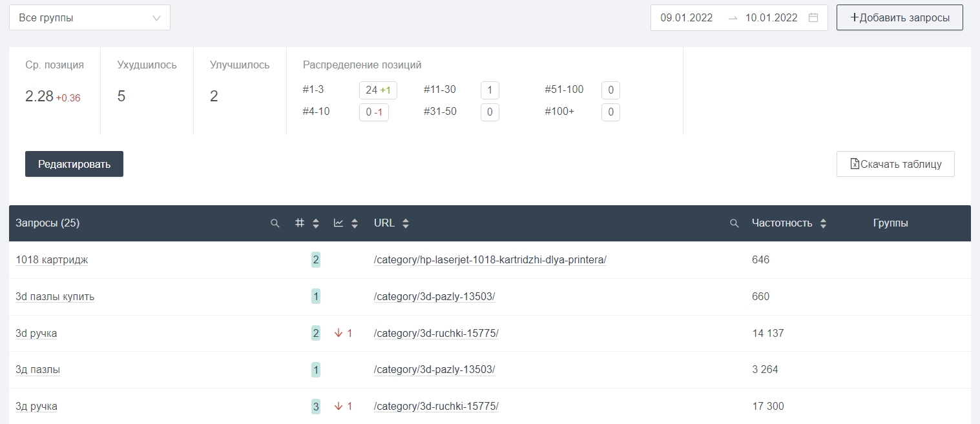Screen dimensions: 980x424
Task: Click the #4-10 distribution count badge
Action: pyautogui.click(x=373, y=112)
